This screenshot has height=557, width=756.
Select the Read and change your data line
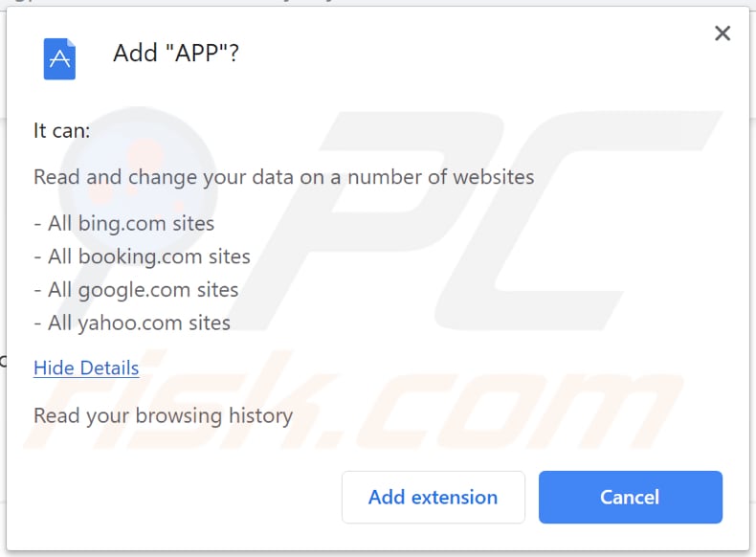tap(283, 176)
